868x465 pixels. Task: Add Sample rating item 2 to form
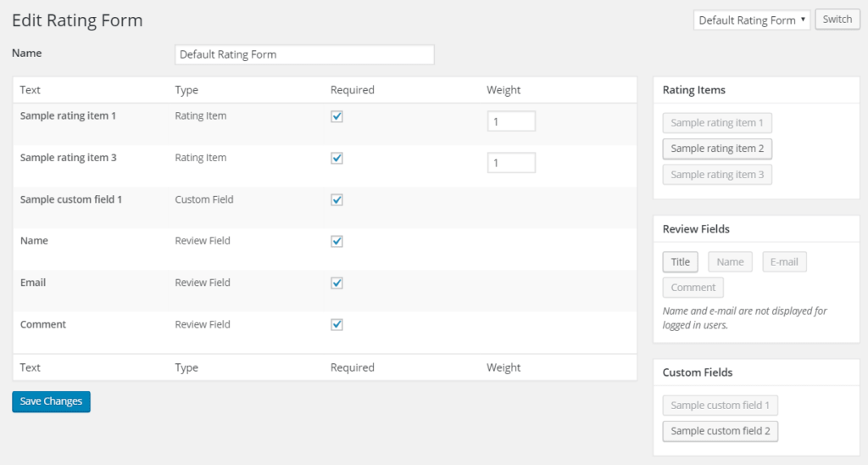click(x=717, y=148)
